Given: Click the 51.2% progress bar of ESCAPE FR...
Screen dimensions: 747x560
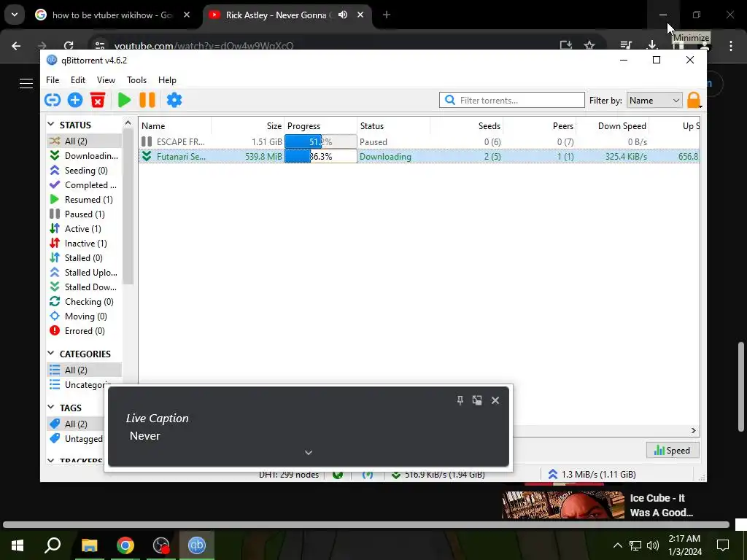Looking at the screenshot, I should tap(321, 142).
